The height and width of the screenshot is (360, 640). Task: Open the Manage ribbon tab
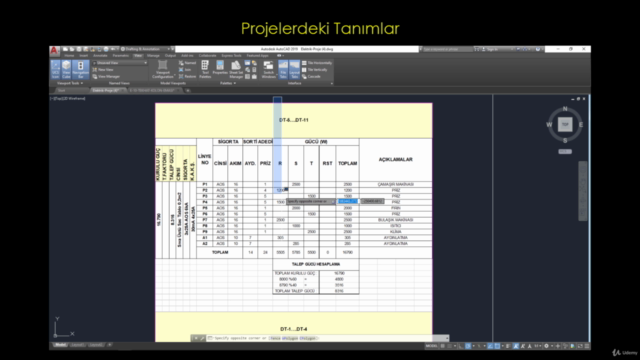[153, 56]
